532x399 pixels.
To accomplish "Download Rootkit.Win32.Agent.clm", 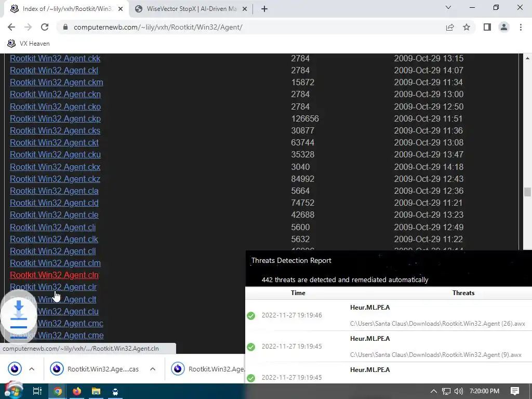I will [55, 263].
